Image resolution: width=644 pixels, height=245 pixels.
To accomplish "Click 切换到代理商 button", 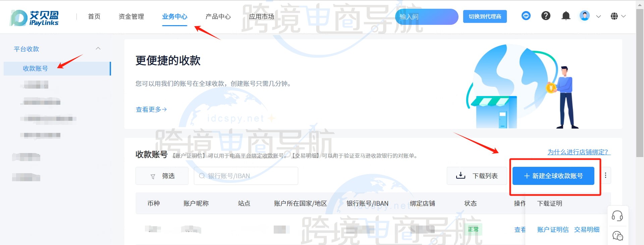I will pos(485,16).
